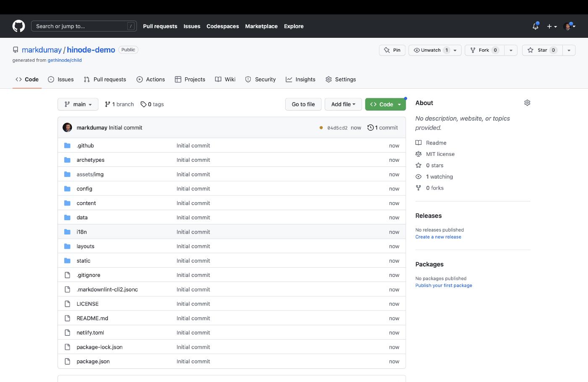
Task: Pin this repository
Action: pyautogui.click(x=392, y=50)
